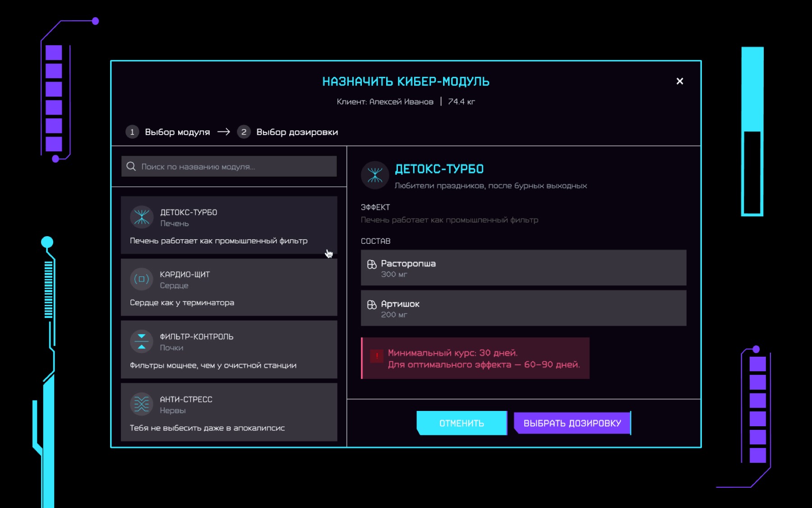The height and width of the screenshot is (508, 812).
Task: Go to step 2 Выбор дозировки
Action: point(288,132)
